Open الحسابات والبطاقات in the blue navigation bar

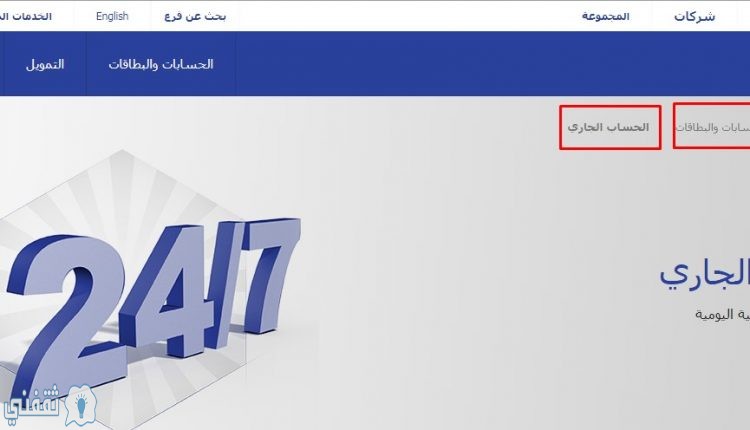click(161, 64)
